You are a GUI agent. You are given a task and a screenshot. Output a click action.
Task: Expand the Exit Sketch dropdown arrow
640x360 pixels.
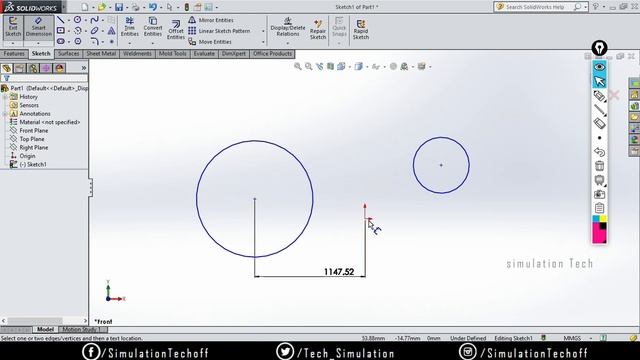pyautogui.click(x=13, y=43)
